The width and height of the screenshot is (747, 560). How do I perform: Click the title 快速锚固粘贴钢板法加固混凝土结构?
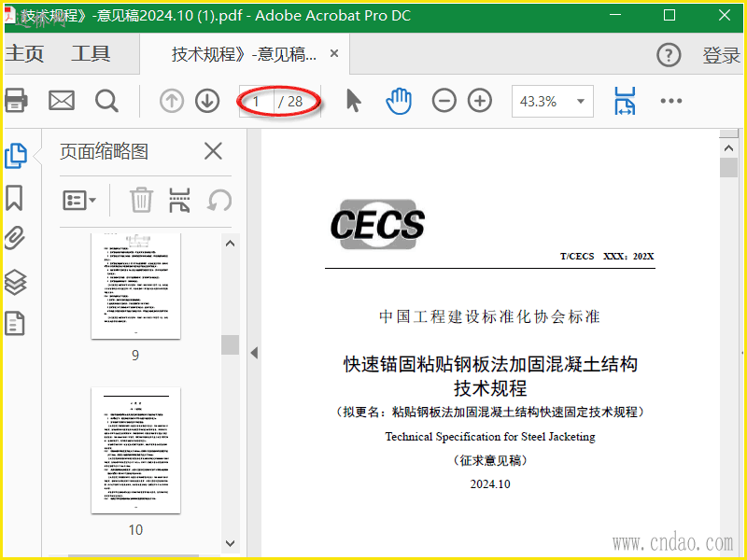(490, 364)
